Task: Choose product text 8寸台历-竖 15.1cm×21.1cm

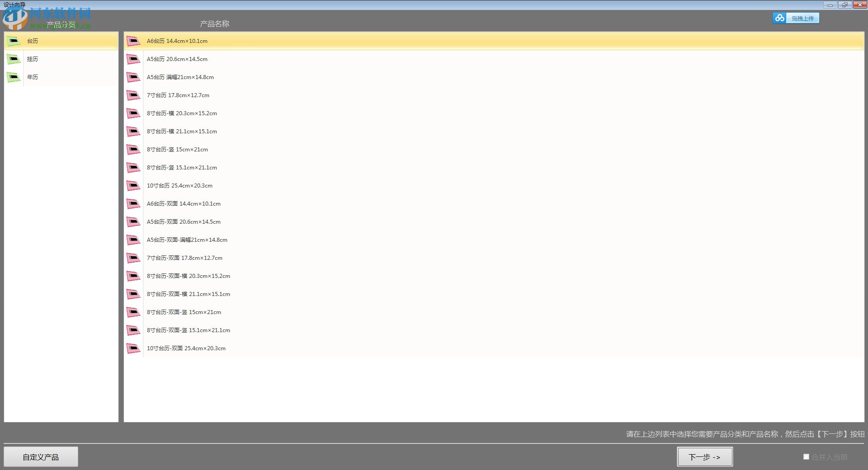Action: 182,168
